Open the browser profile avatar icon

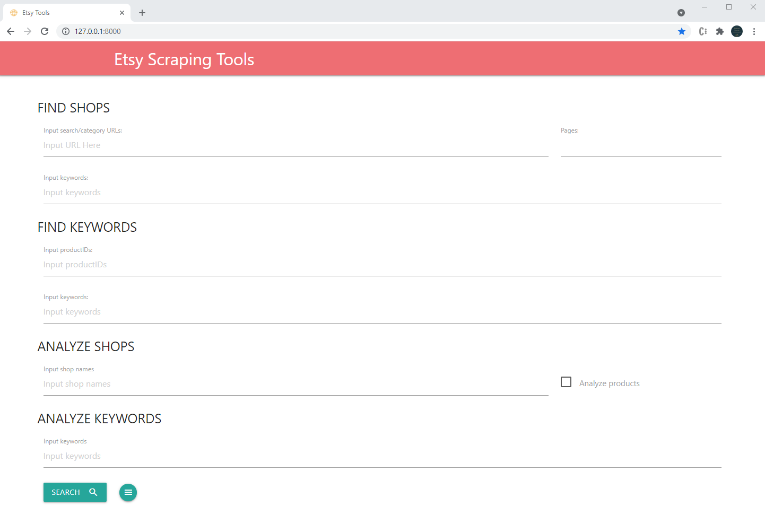[737, 31]
